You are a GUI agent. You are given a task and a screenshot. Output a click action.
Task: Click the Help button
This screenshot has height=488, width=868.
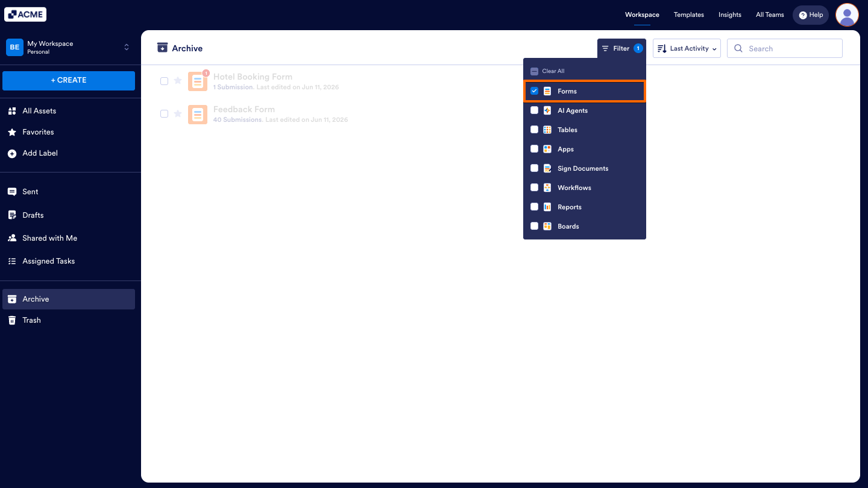pos(811,14)
